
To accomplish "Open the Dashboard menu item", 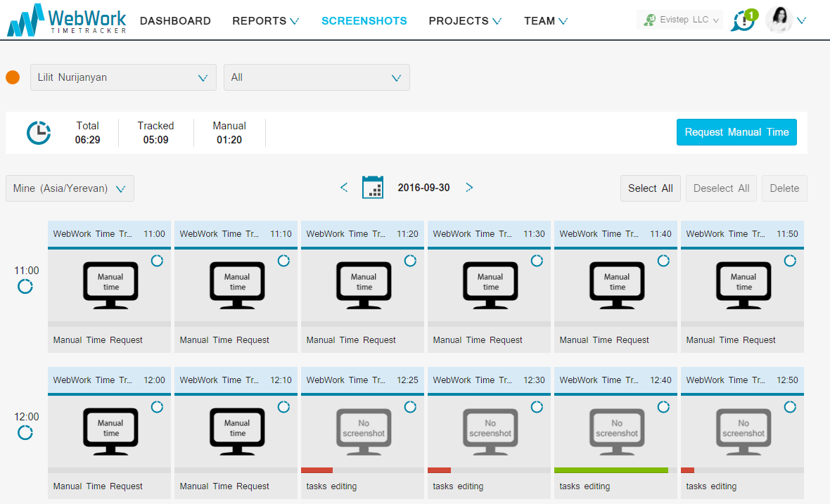I will [x=175, y=21].
